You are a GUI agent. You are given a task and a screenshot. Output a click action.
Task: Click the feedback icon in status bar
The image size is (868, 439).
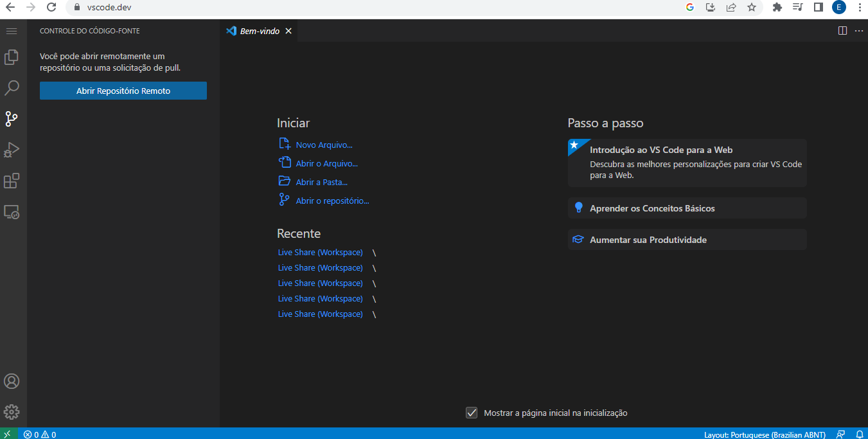840,435
